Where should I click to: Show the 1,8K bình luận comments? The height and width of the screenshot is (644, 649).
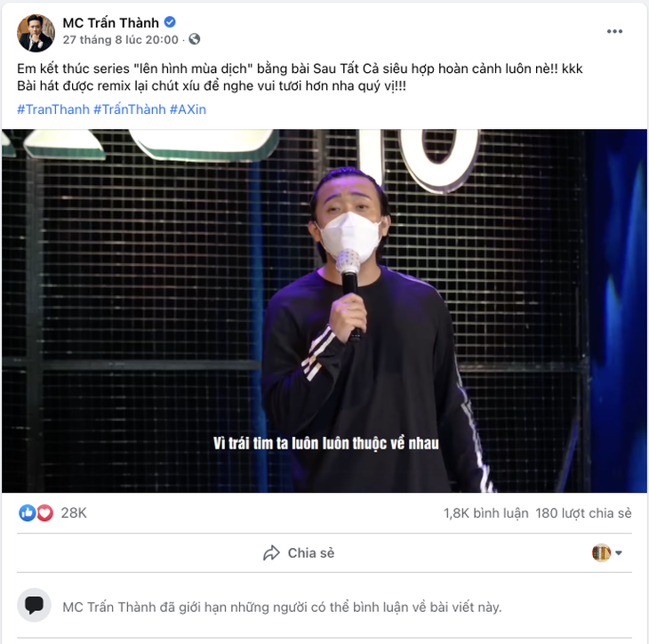point(485,513)
